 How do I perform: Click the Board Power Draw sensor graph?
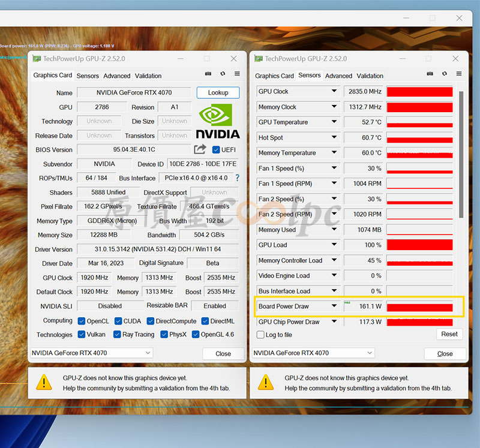(419, 306)
